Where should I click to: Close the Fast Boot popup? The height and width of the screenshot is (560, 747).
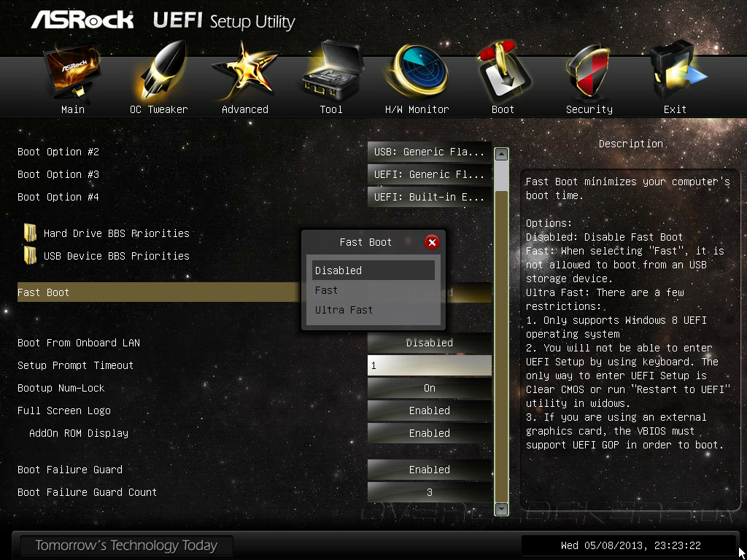[432, 242]
